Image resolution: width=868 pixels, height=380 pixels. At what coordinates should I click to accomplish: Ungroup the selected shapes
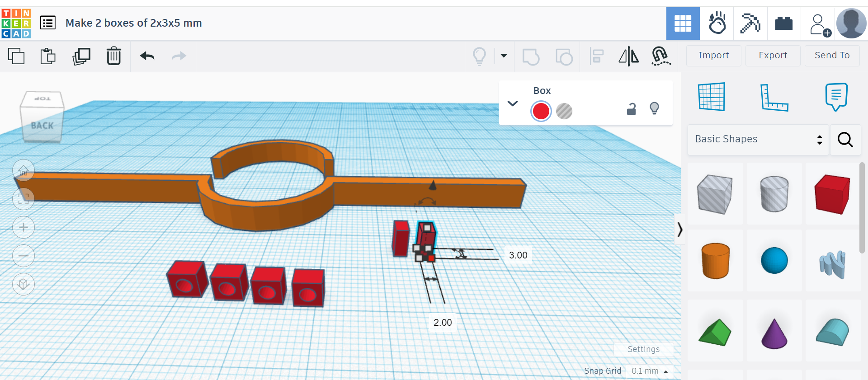coord(564,57)
